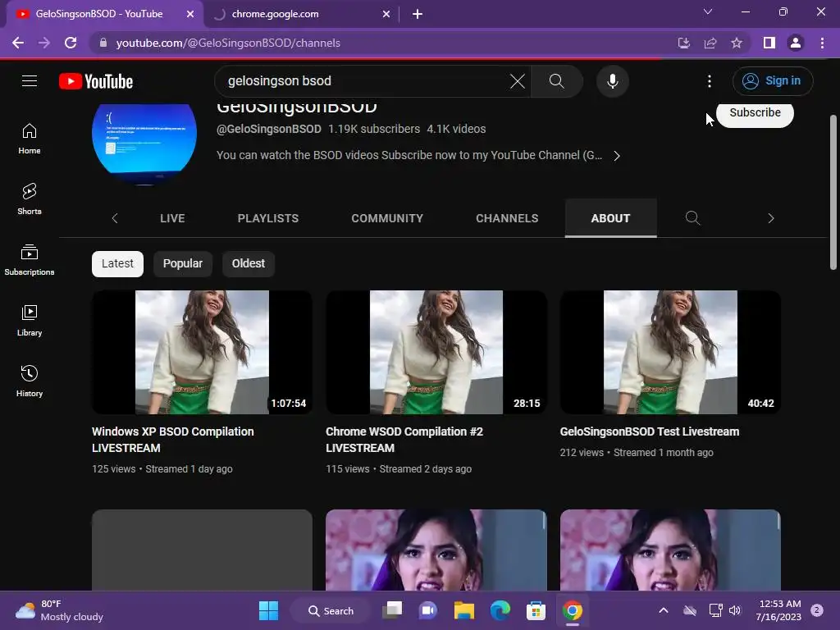Open Home in the sidebar
Viewport: 840px width, 630px height.
(30, 139)
